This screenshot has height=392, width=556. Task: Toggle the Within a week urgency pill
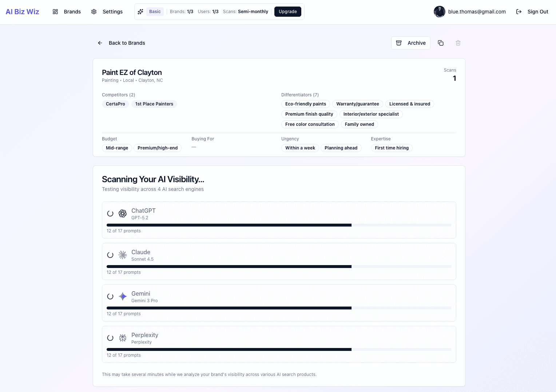point(300,148)
